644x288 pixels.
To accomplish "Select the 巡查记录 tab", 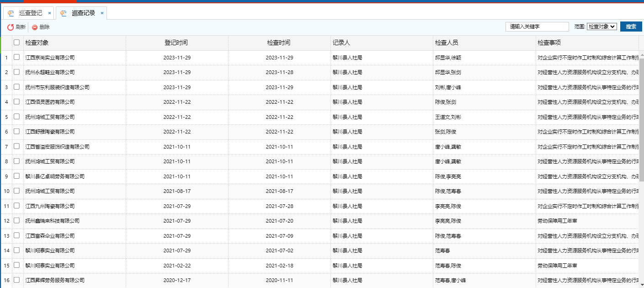I will click(83, 13).
